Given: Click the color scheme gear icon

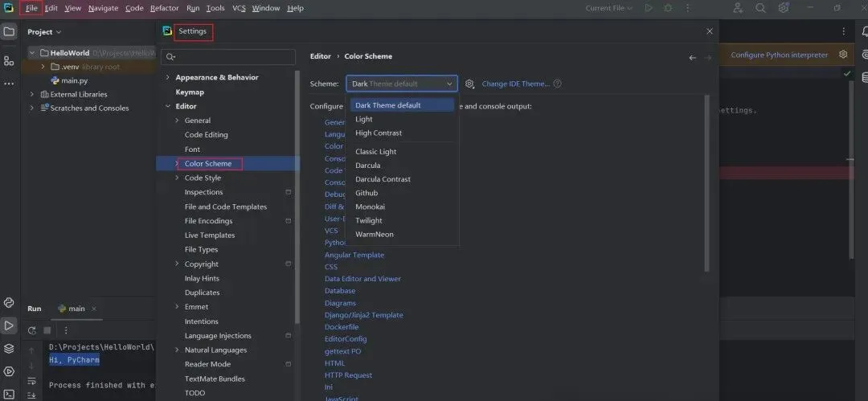Looking at the screenshot, I should 470,84.
